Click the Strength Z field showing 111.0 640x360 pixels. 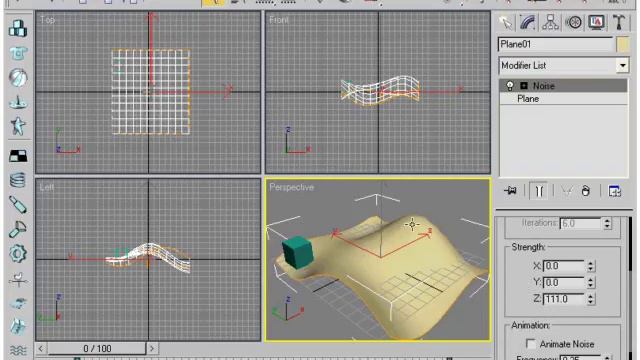564,299
